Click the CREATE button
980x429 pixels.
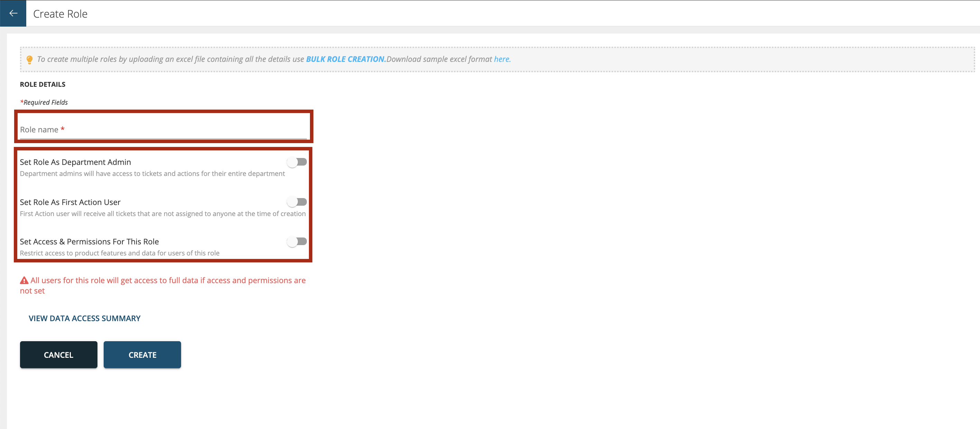pos(142,355)
